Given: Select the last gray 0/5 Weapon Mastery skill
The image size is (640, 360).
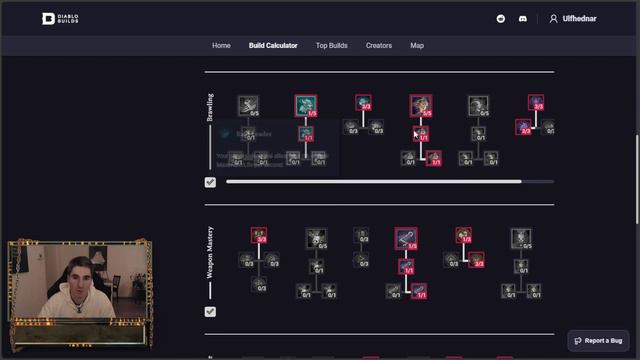Looking at the screenshot, I should pos(521,238).
